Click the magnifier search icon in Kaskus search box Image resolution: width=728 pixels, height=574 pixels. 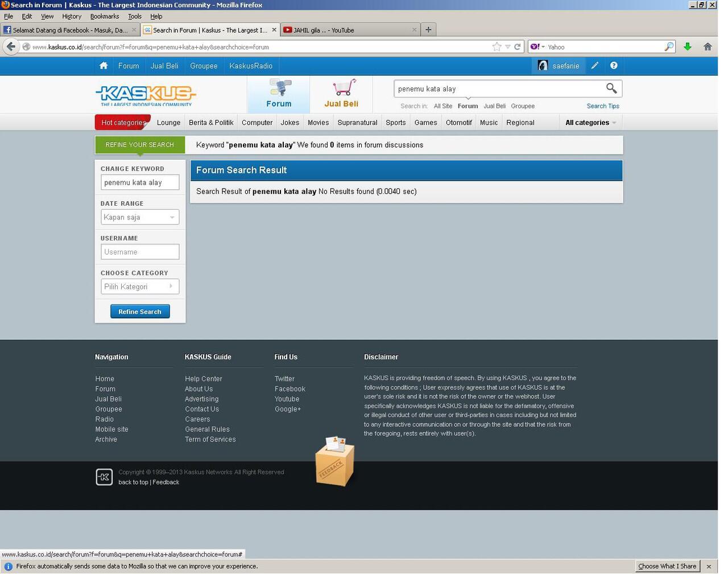(611, 88)
